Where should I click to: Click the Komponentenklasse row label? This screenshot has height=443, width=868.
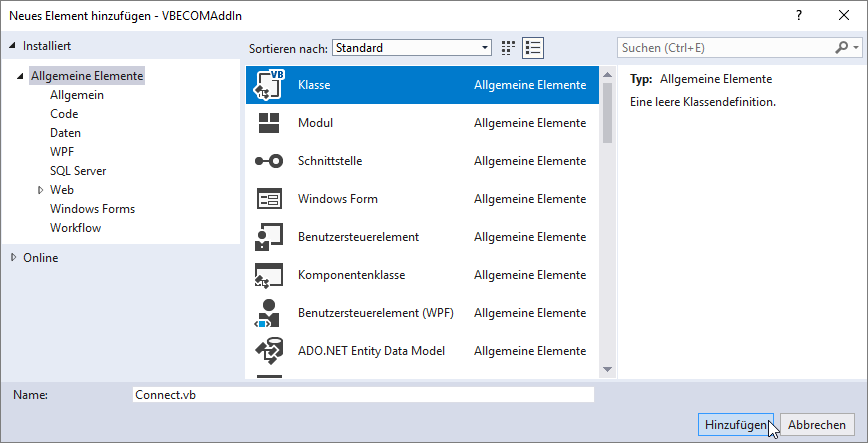click(352, 275)
